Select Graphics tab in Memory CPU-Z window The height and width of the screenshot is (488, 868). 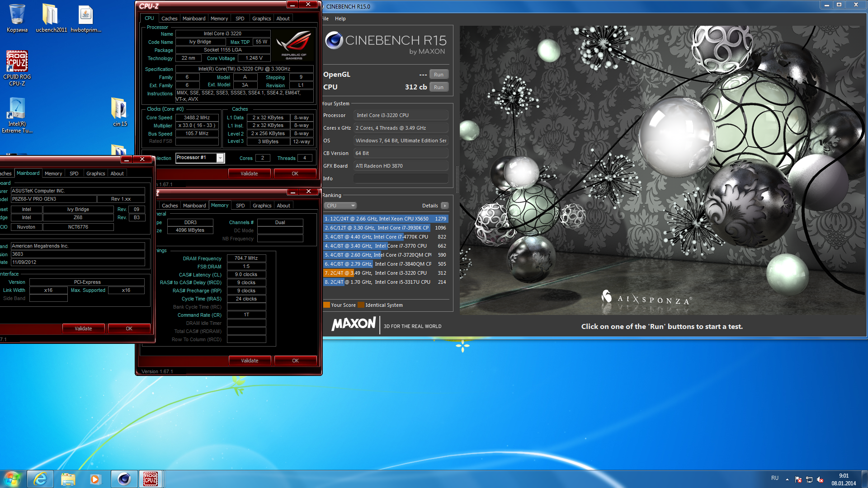coord(262,206)
